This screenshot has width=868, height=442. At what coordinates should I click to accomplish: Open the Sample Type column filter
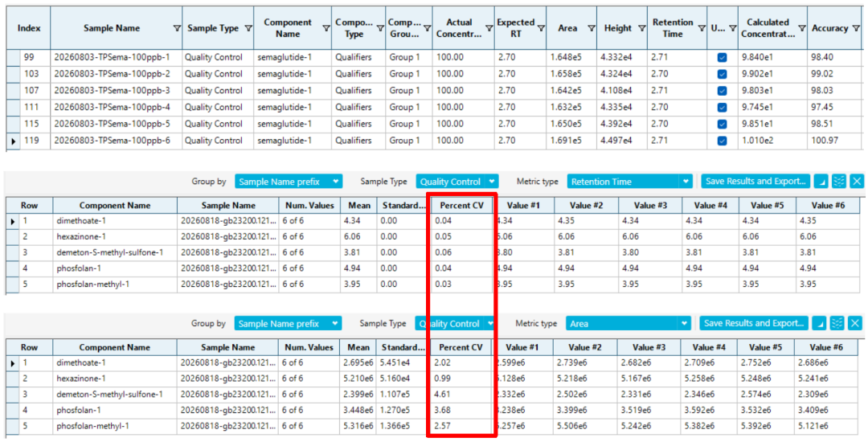click(x=248, y=28)
